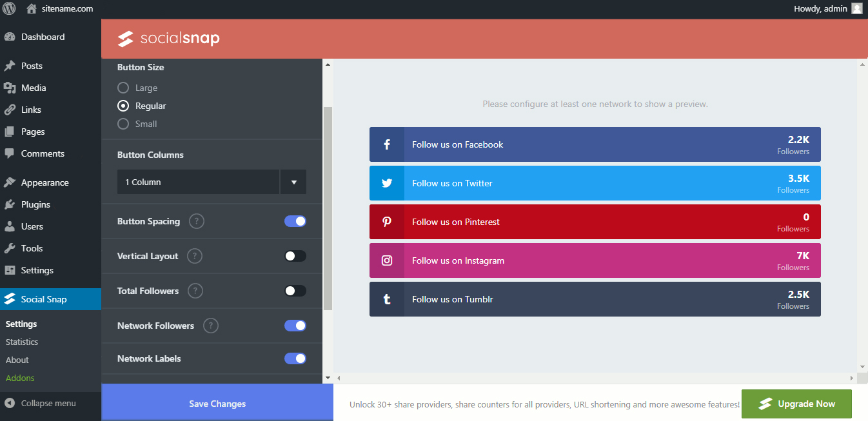Click the admin avatar icon
The width and height of the screenshot is (868, 421).
click(x=857, y=9)
